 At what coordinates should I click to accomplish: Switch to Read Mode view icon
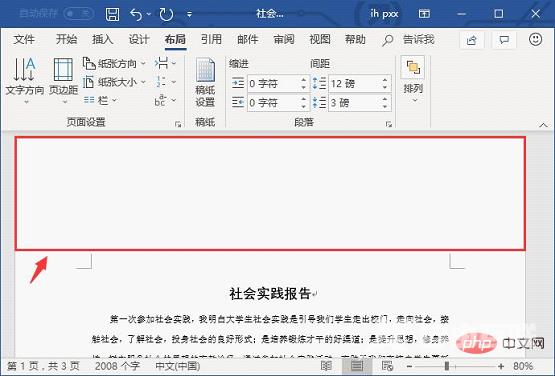(326, 366)
